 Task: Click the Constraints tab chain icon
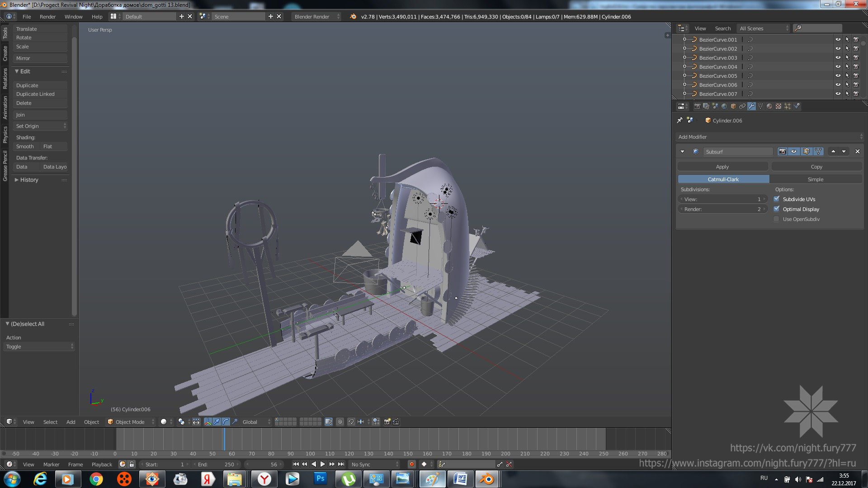(x=742, y=106)
